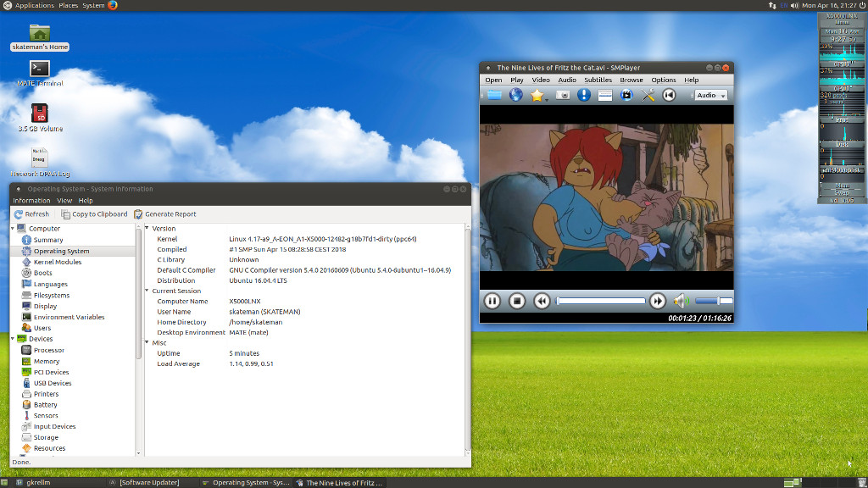Open skateman's Home desktop icon
Viewport: 868px width, 488px height.
[40, 37]
